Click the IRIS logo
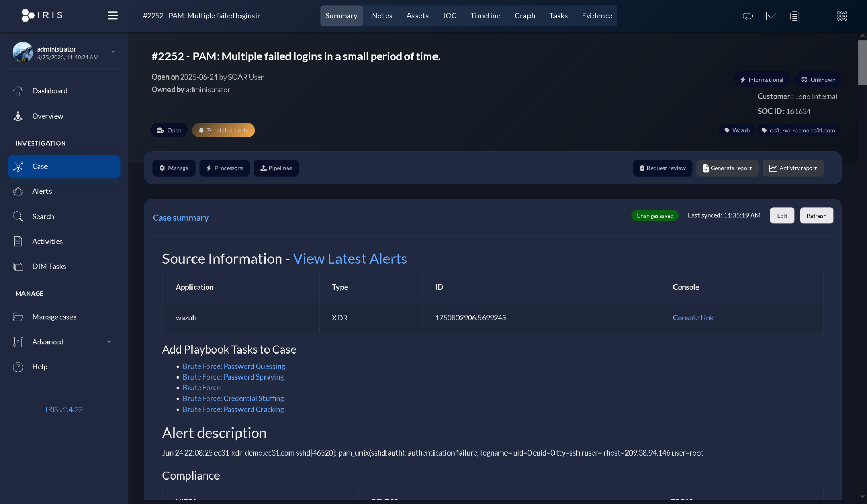 pos(42,15)
